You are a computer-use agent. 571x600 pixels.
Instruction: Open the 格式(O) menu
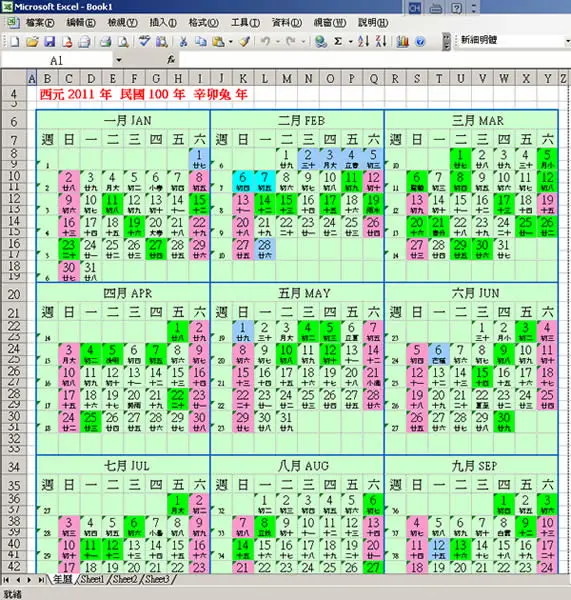(204, 23)
